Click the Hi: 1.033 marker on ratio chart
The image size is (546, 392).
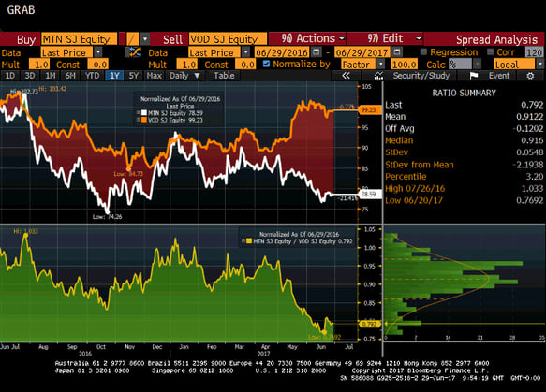[x=25, y=236]
